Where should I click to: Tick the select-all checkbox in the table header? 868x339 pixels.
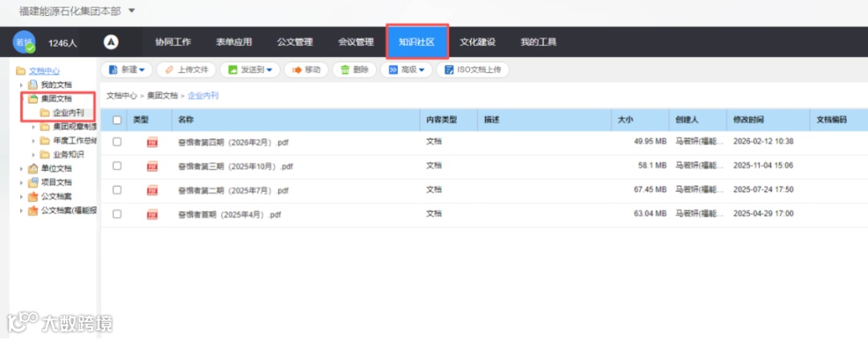click(x=117, y=120)
